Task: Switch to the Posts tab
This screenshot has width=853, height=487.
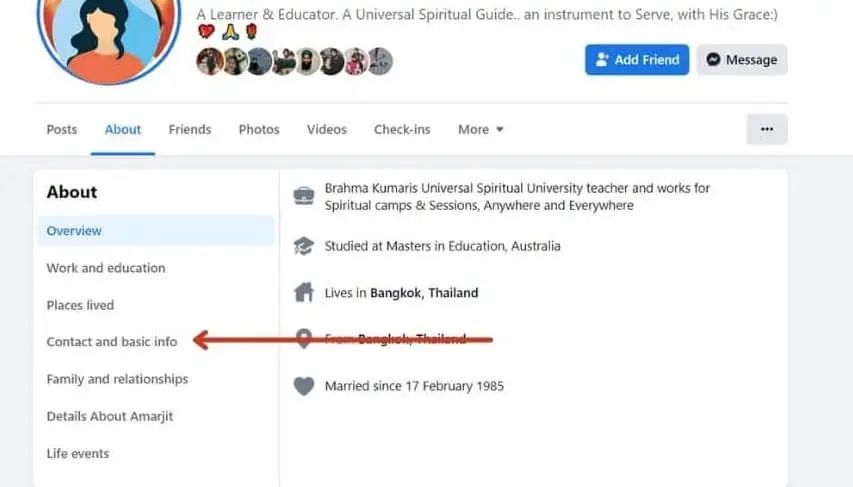Action: coord(62,129)
